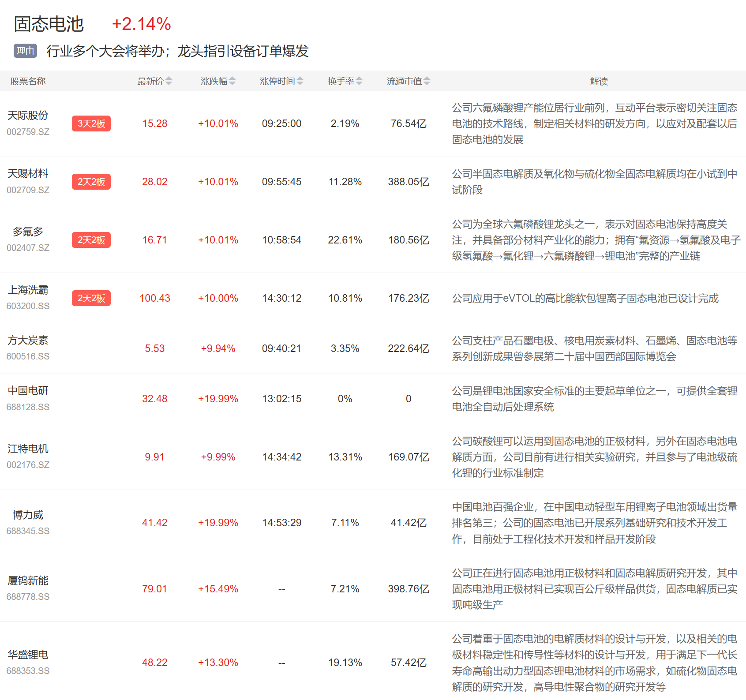This screenshot has width=746, height=700.
Task: Open the 博力威 stock name
Action: click(28, 515)
